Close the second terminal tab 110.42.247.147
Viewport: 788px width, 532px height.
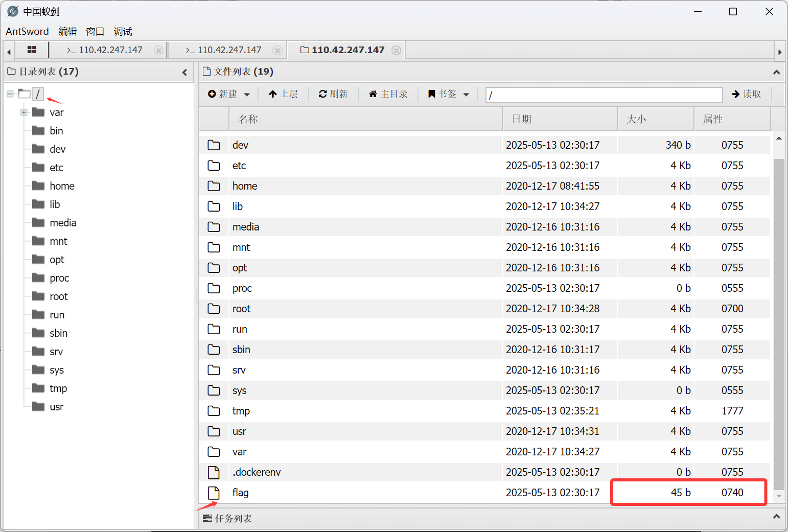click(x=277, y=50)
